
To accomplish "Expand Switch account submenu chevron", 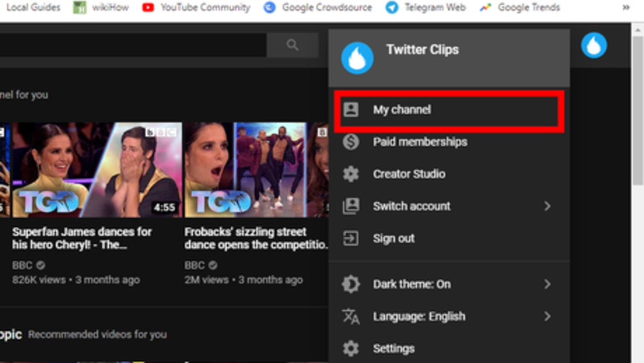I will click(547, 206).
